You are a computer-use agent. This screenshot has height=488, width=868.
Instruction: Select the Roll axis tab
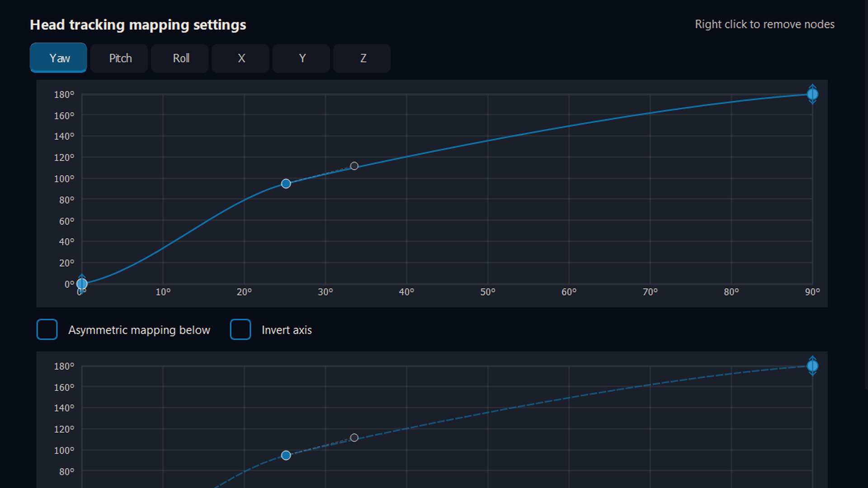tap(180, 58)
